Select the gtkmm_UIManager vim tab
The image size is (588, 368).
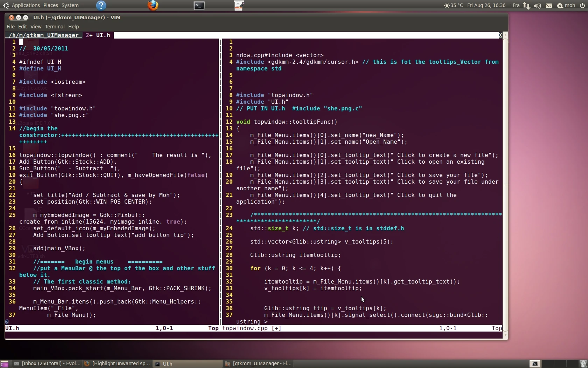(44, 35)
